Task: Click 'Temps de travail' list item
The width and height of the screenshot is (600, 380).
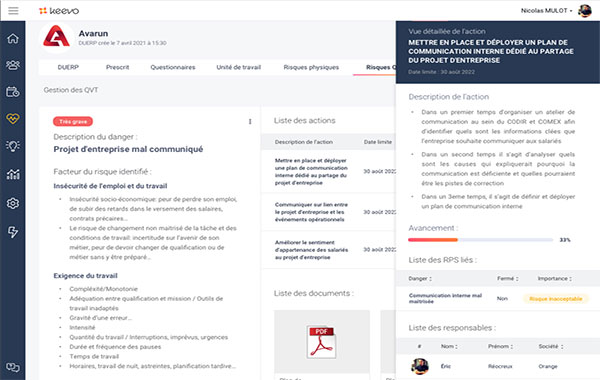Action: click(x=94, y=356)
